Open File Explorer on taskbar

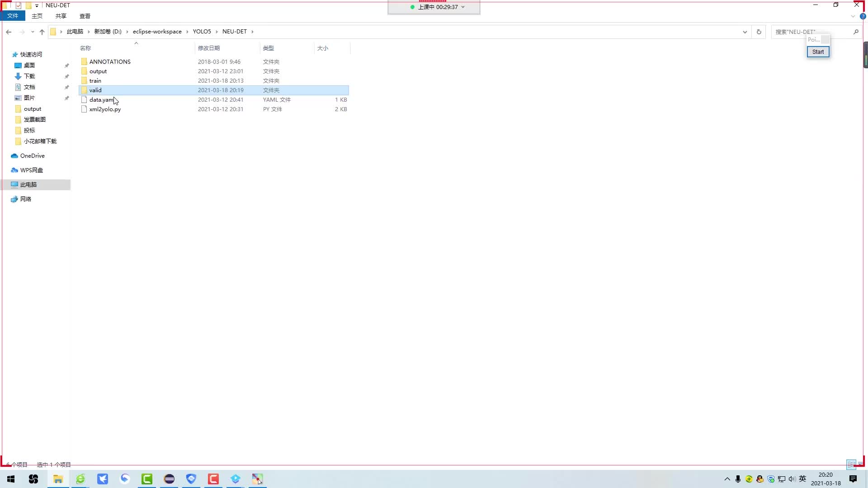(58, 479)
